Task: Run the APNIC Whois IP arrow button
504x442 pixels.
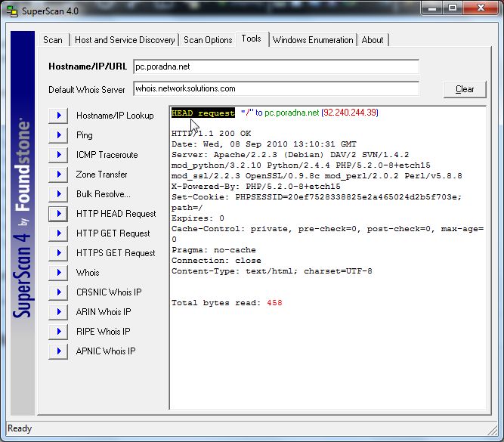Action: click(x=58, y=351)
